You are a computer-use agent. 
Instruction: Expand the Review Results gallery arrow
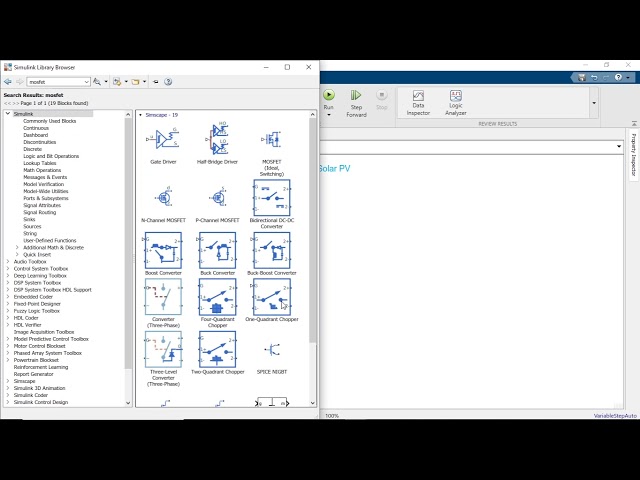594,103
